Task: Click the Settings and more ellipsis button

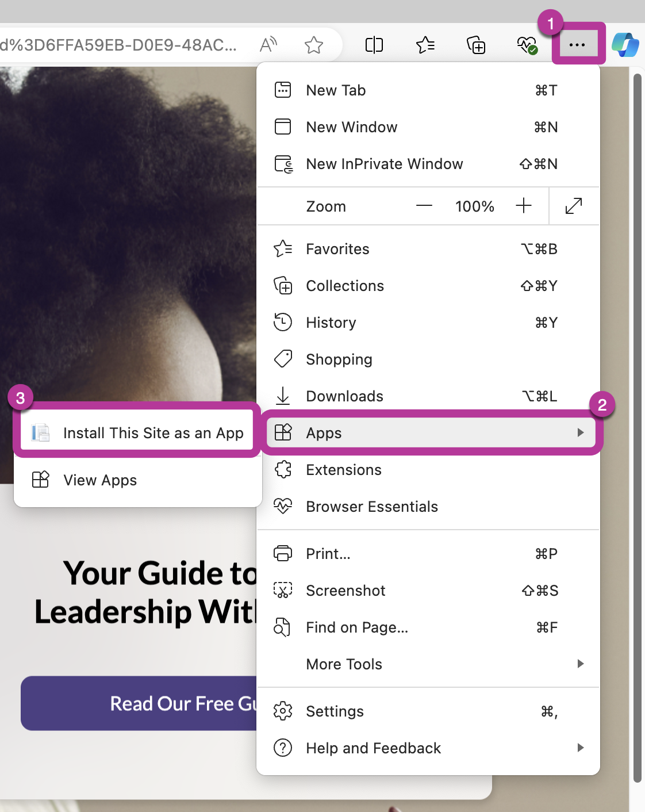Action: [577, 44]
